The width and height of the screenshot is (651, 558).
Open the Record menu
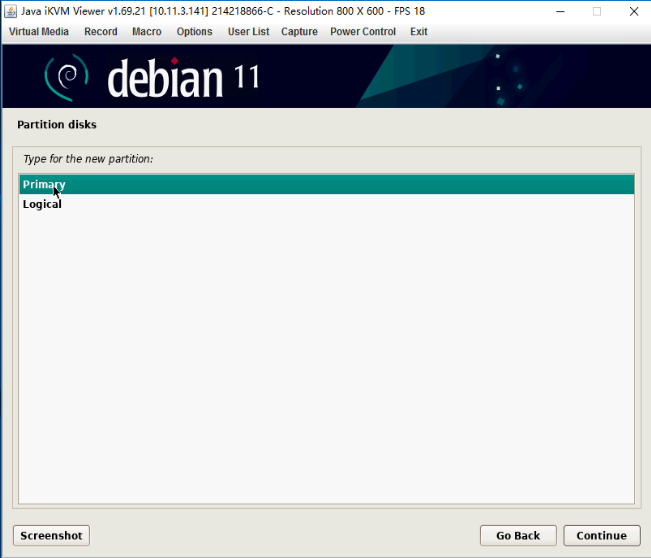click(x=101, y=32)
